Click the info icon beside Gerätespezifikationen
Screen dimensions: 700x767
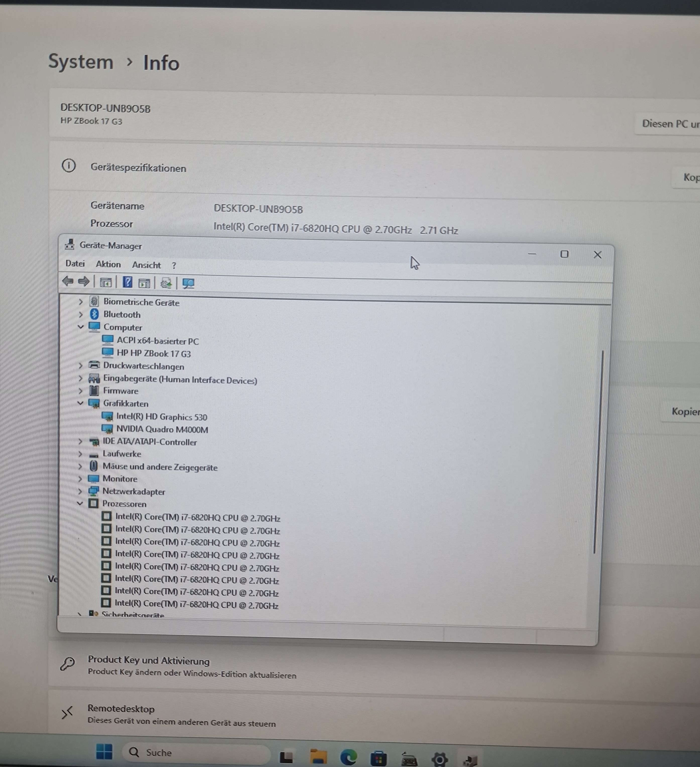point(69,166)
